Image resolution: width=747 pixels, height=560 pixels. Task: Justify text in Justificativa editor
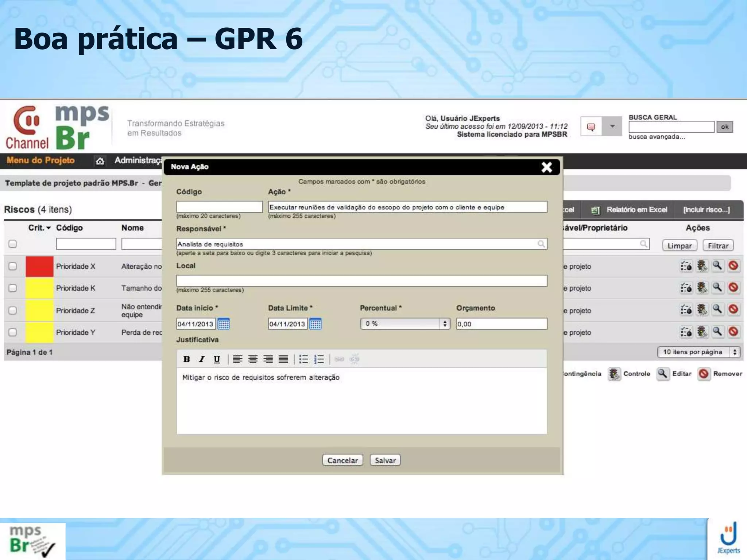click(283, 359)
